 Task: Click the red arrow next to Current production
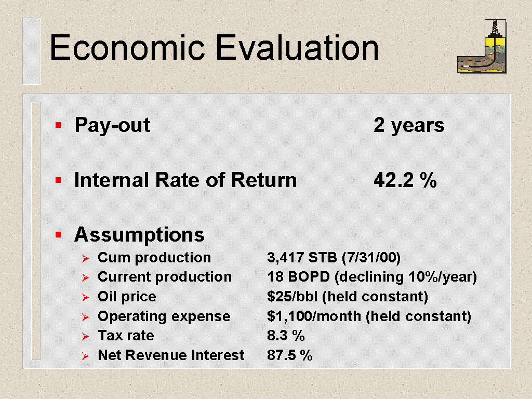(85, 278)
